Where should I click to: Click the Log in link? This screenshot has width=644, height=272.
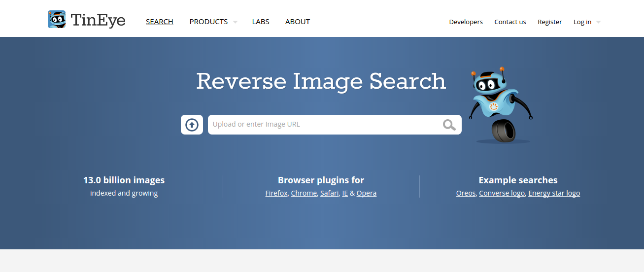pos(582,22)
